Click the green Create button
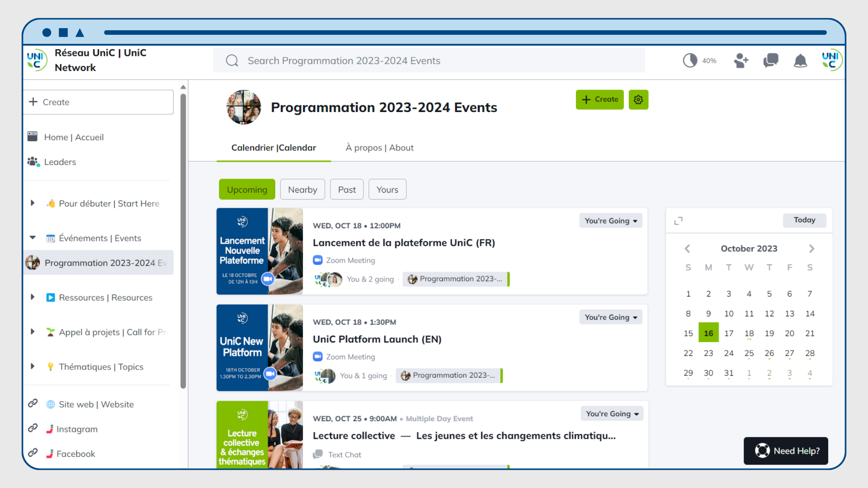The width and height of the screenshot is (868, 488). (599, 99)
